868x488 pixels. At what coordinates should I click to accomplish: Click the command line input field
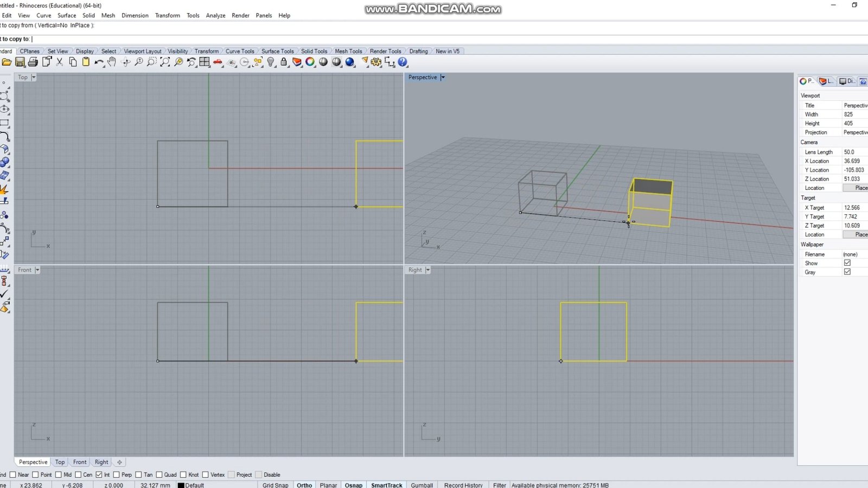[434, 39]
